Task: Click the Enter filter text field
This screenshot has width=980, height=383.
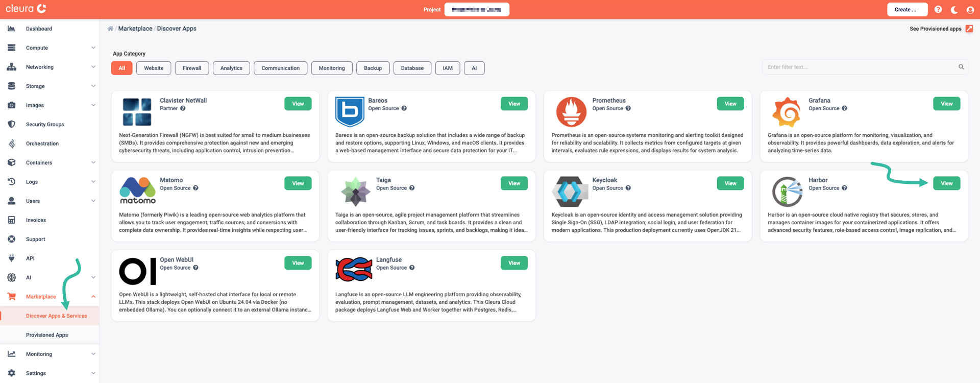Action: tap(859, 67)
